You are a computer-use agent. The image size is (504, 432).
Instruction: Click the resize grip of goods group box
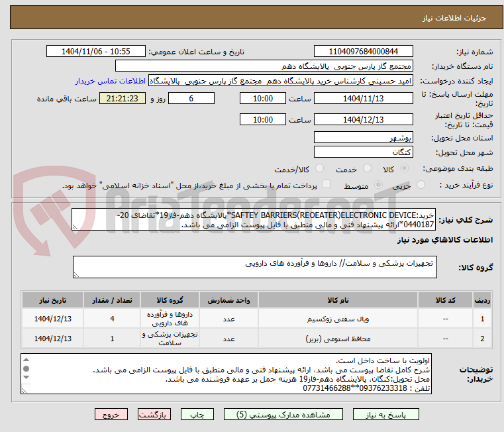tap(77, 275)
